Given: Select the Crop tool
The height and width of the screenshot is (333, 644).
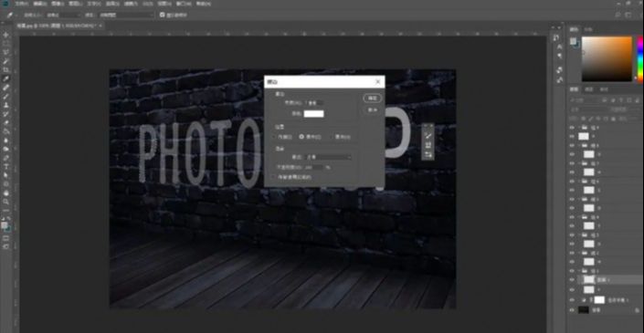Looking at the screenshot, I should click(x=5, y=70).
